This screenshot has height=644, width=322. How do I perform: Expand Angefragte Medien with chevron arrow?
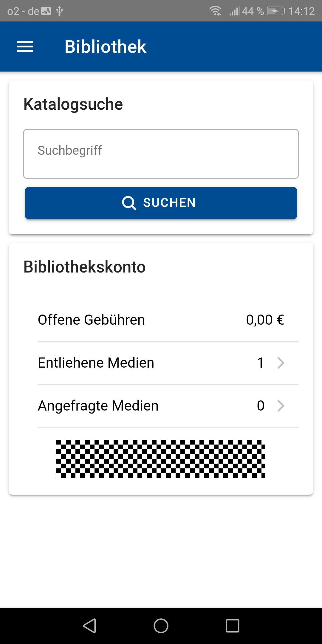coord(281,406)
